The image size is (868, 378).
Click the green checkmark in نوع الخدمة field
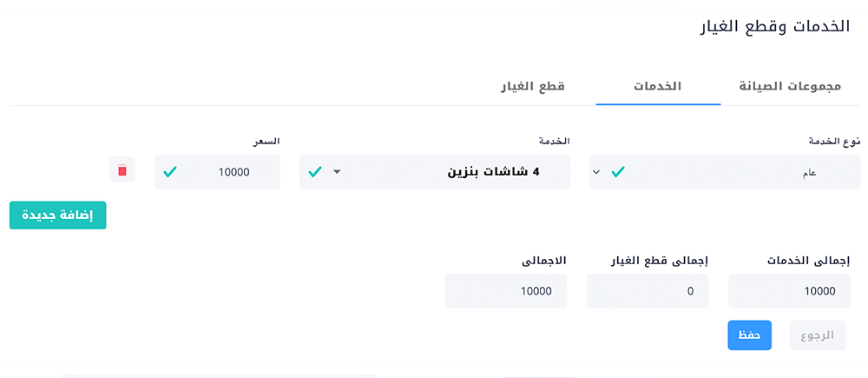tap(618, 172)
